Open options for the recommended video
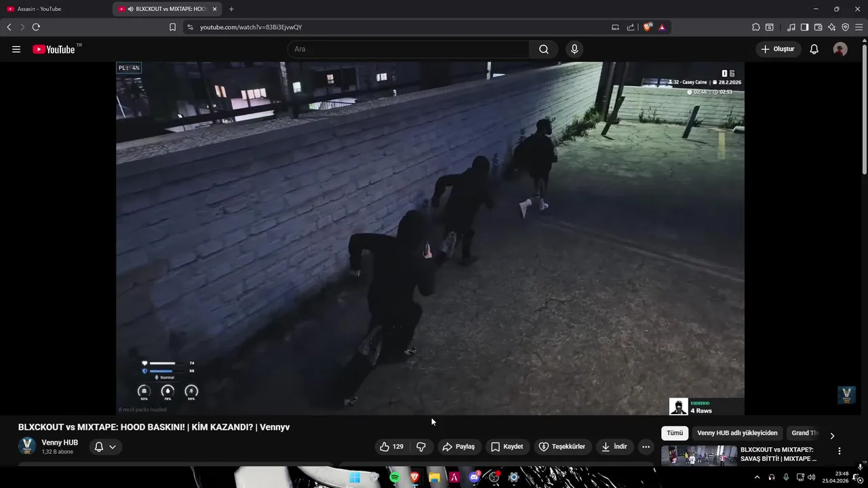Viewport: 868px width, 488px height. [839, 451]
